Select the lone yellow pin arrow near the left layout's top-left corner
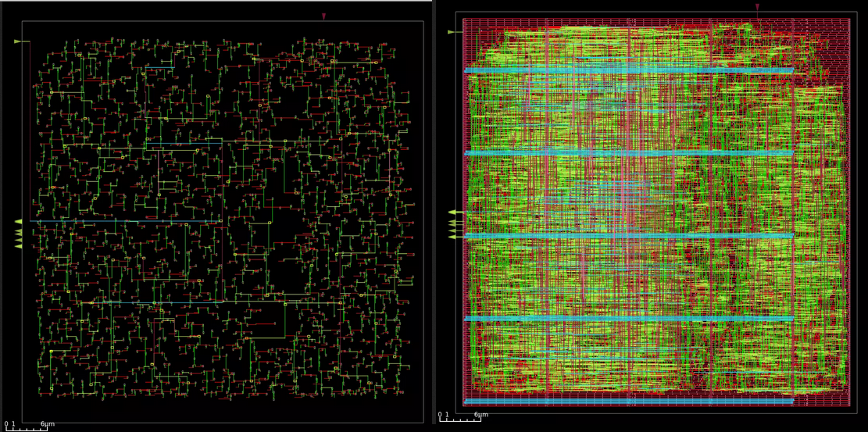 pyautogui.click(x=18, y=41)
